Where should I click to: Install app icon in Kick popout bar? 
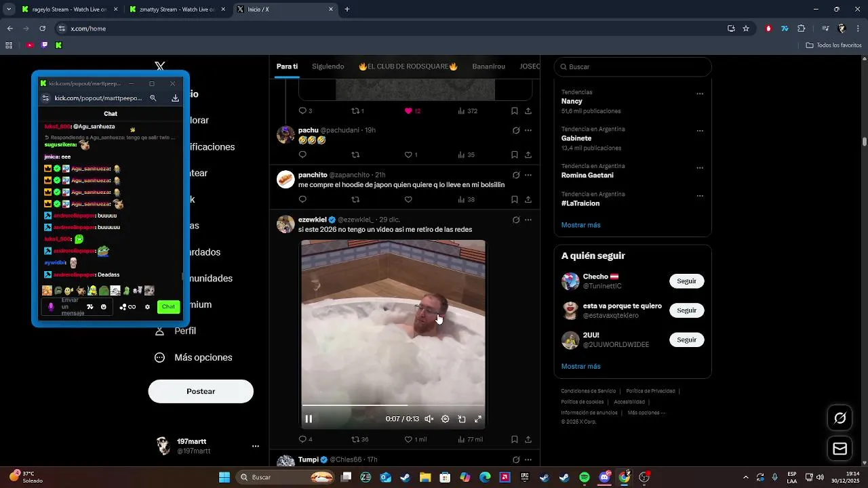click(175, 98)
